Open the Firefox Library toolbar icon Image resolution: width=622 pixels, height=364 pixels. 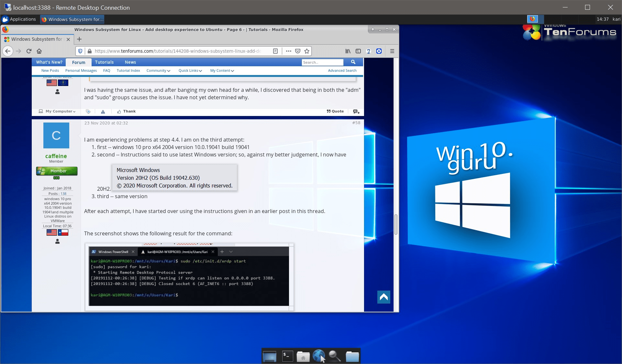point(348,51)
